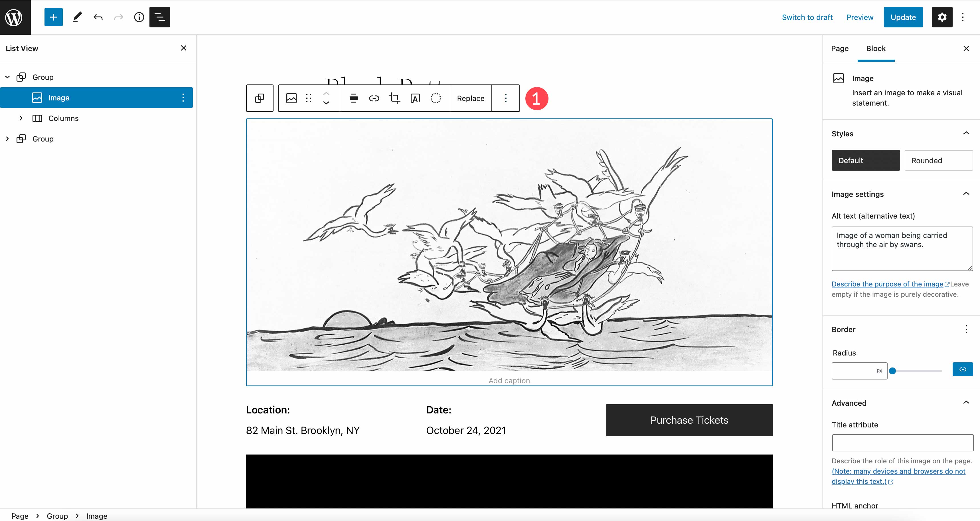Select the crop tool in image toolbar
The width and height of the screenshot is (980, 521).
click(394, 98)
